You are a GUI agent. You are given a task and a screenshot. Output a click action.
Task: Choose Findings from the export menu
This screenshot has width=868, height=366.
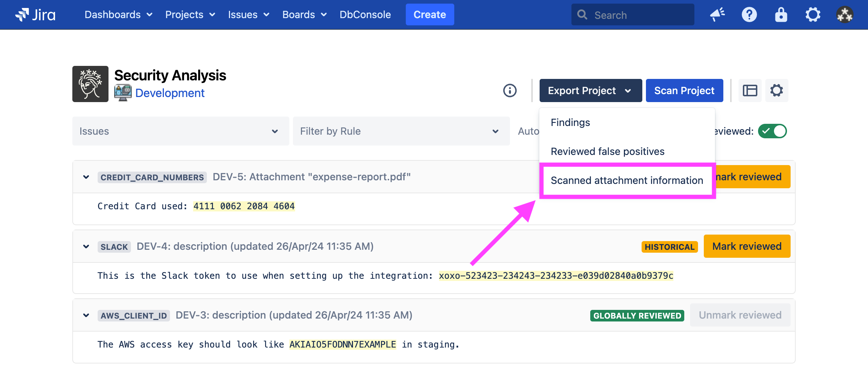pyautogui.click(x=570, y=122)
